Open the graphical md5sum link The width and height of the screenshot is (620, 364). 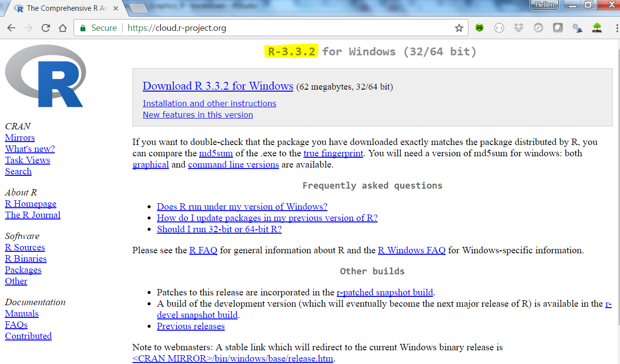point(151,165)
